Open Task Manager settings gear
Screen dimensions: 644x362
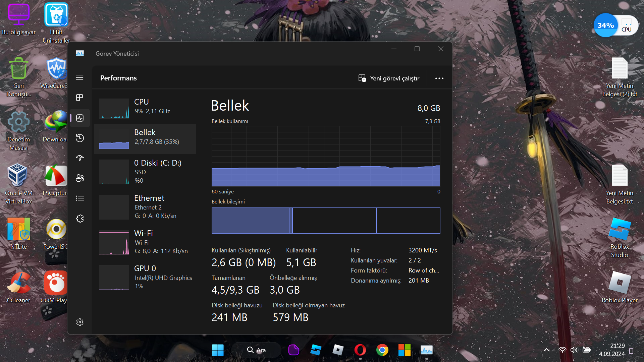80,322
